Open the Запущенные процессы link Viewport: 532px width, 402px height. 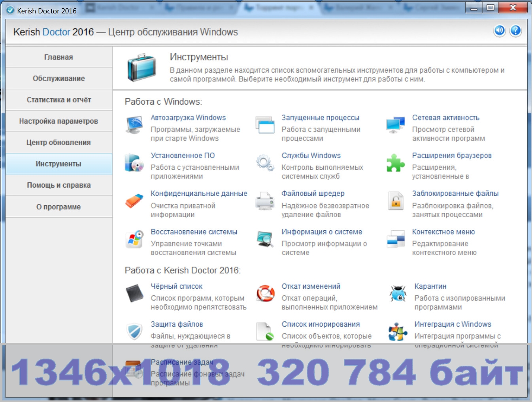(x=320, y=118)
